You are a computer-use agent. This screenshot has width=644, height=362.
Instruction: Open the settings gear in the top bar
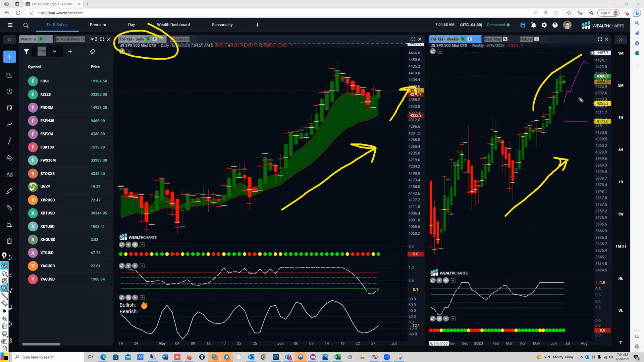[x=544, y=25]
